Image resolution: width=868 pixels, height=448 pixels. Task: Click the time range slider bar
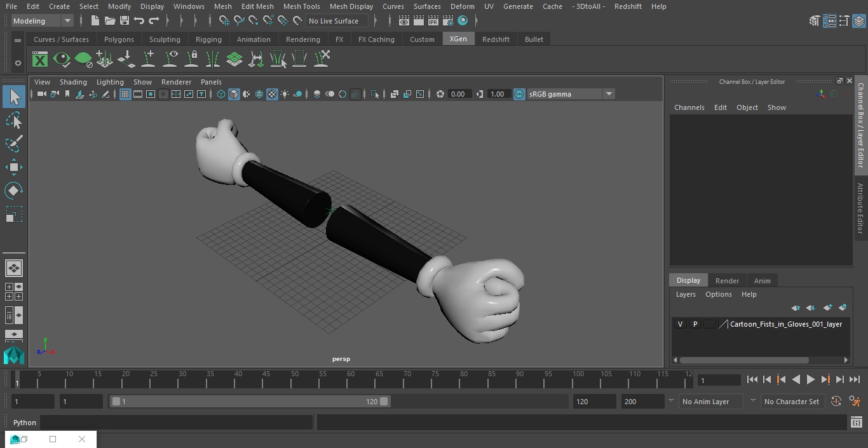pyautogui.click(x=250, y=402)
